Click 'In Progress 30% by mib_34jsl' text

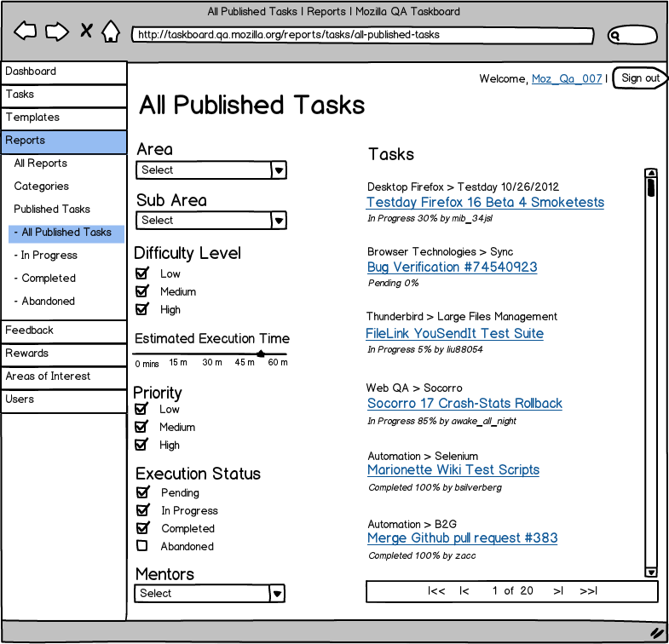coord(430,218)
